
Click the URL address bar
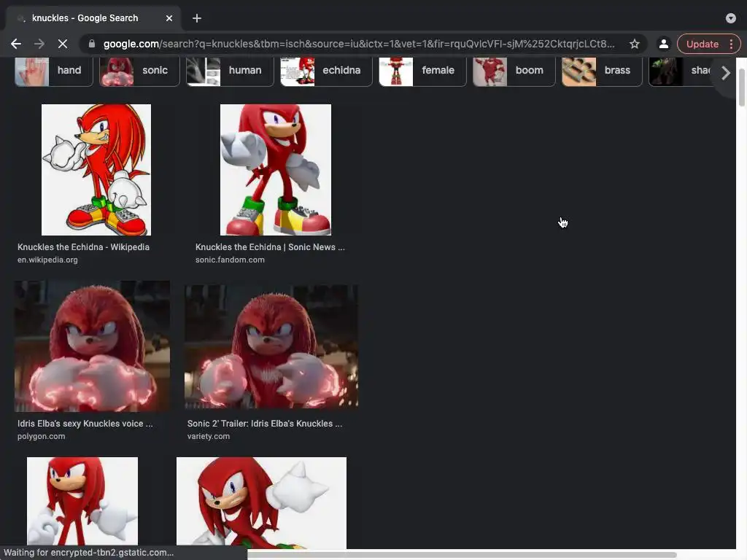point(358,44)
